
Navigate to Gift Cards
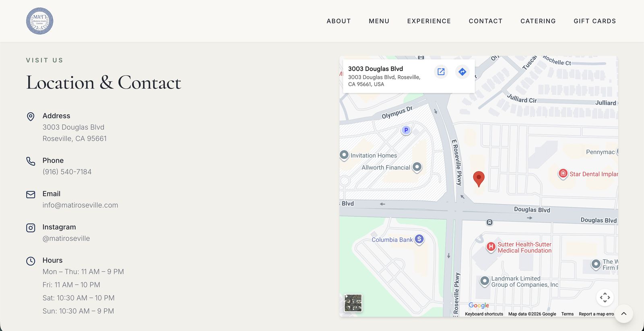(594, 21)
